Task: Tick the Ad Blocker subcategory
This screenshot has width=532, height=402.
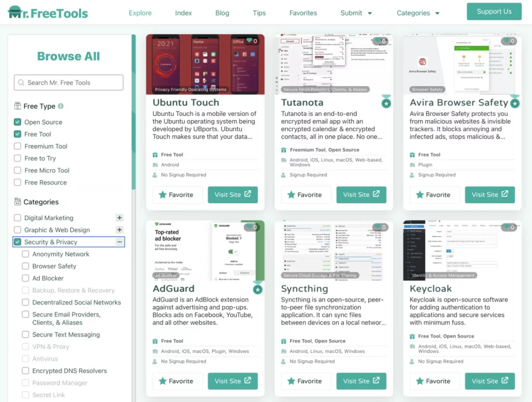Action: point(25,278)
